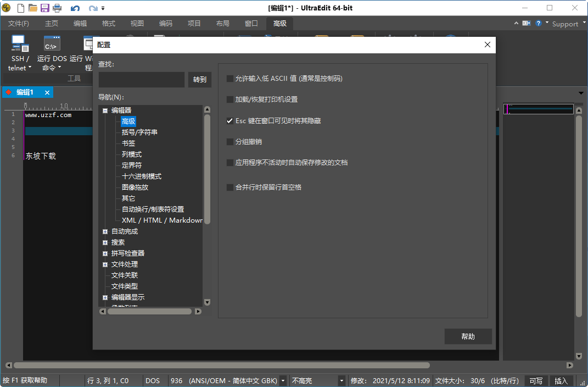
Task: Enable 加载/恢复打印机设置 checkbox
Action: coord(230,99)
